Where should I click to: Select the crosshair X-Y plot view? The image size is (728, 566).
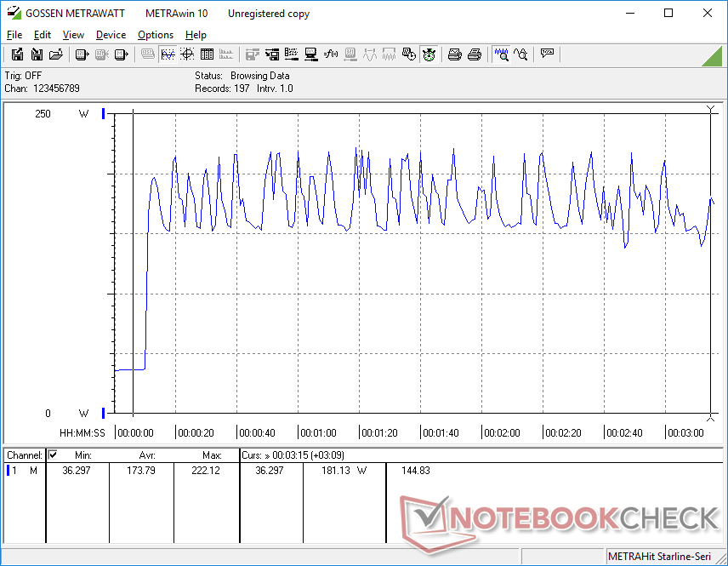[187, 54]
